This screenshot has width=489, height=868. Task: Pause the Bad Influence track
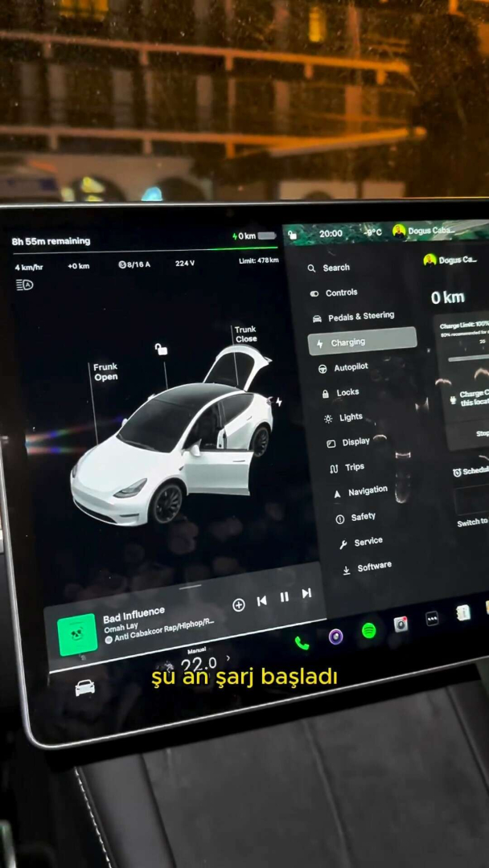click(284, 596)
